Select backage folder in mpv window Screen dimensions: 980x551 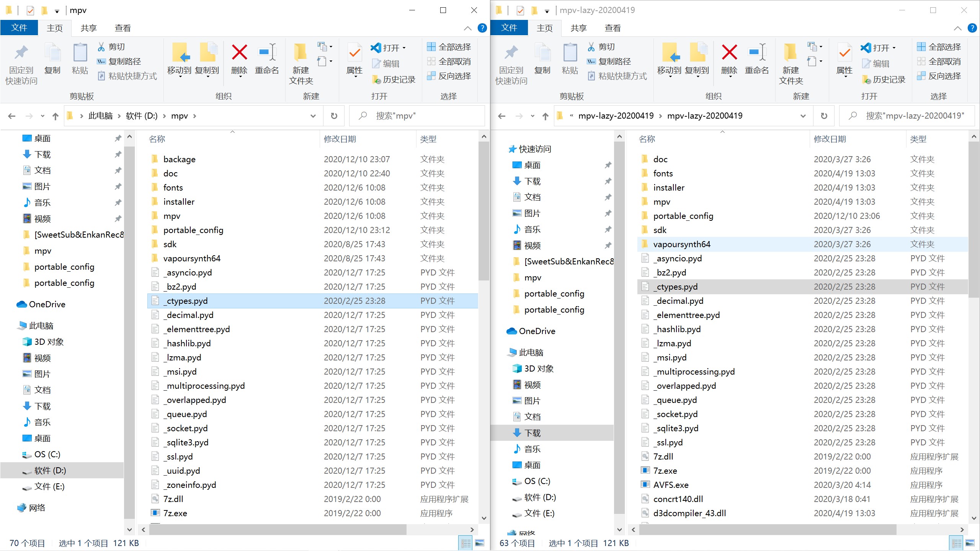click(x=179, y=159)
